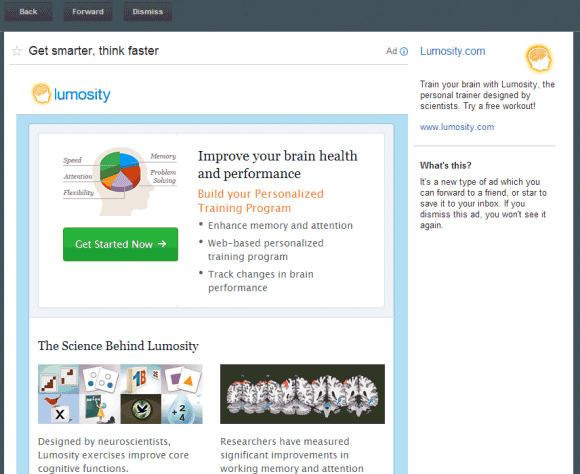Viewport: 580px width, 474px height.
Task: Click 'Build your Personalized Training Program' heading
Action: click(261, 201)
